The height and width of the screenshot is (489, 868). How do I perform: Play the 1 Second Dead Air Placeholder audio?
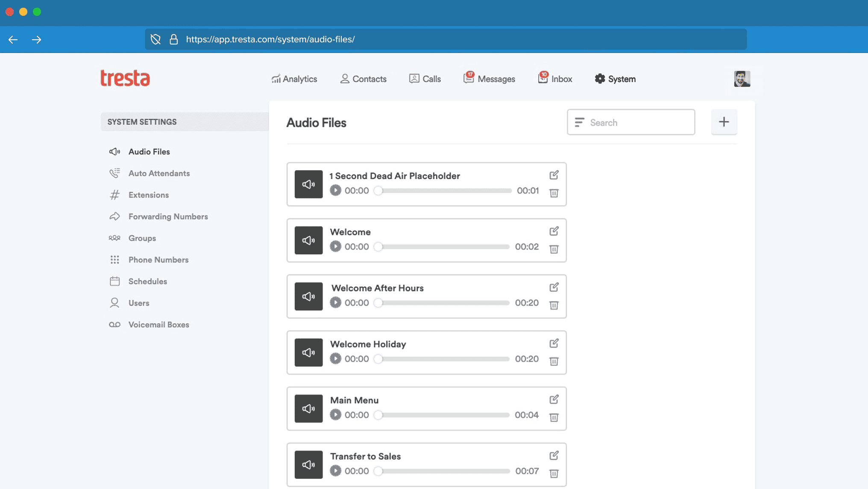[x=335, y=190]
